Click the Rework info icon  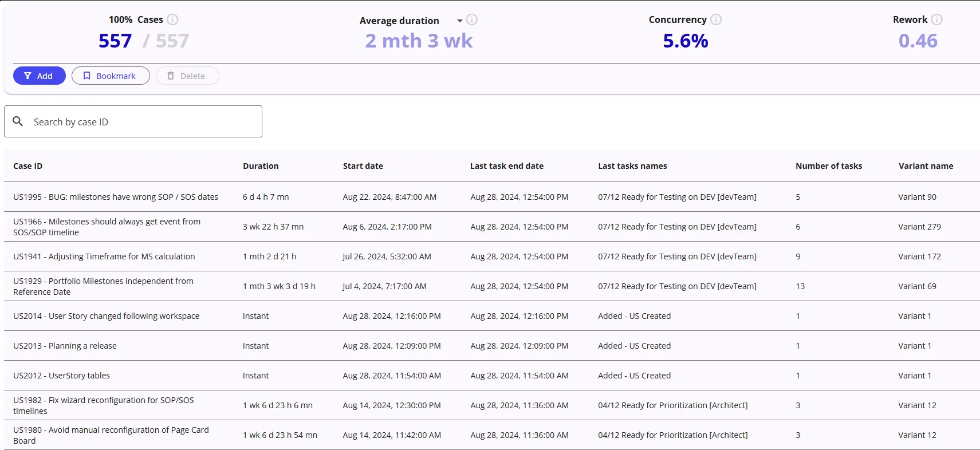pyautogui.click(x=936, y=19)
